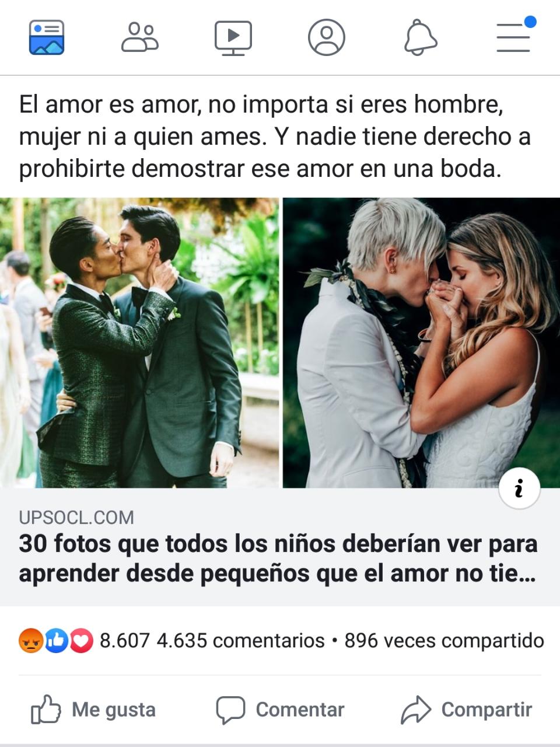Open the News Feed tab icon
The width and height of the screenshot is (560, 747).
click(47, 37)
